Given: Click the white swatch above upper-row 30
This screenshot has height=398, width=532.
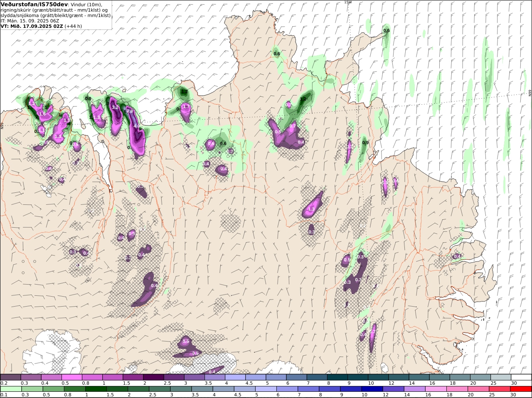Looking at the screenshot, I should coord(522,377).
